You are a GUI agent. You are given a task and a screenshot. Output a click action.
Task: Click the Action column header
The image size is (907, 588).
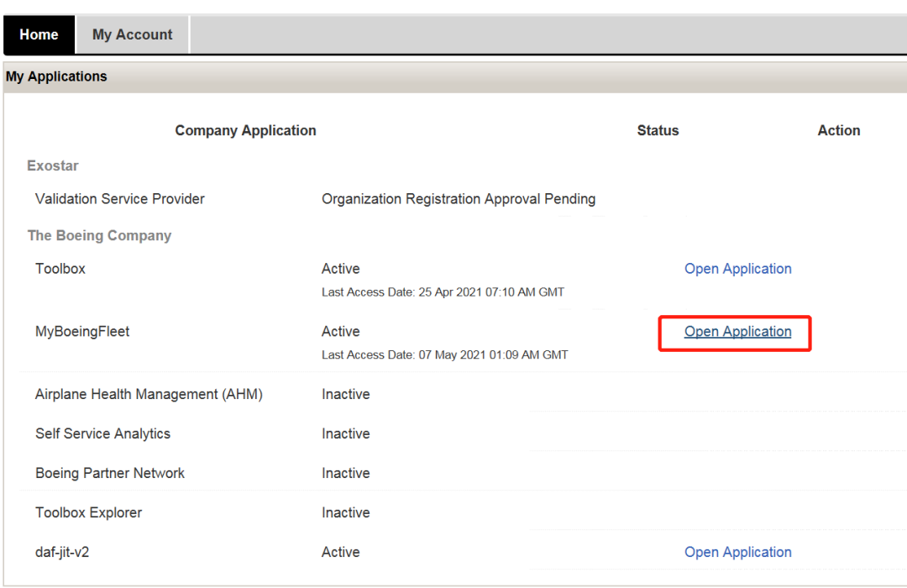point(839,131)
